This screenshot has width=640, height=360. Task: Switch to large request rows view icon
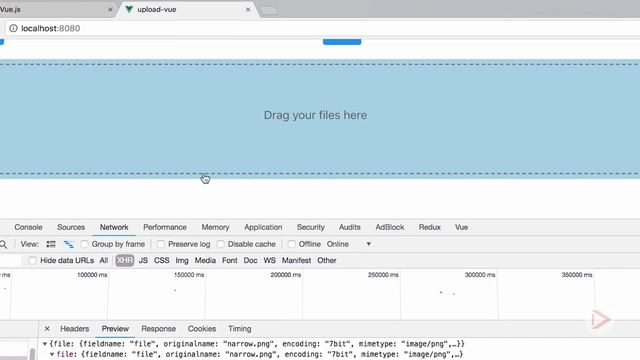point(51,244)
